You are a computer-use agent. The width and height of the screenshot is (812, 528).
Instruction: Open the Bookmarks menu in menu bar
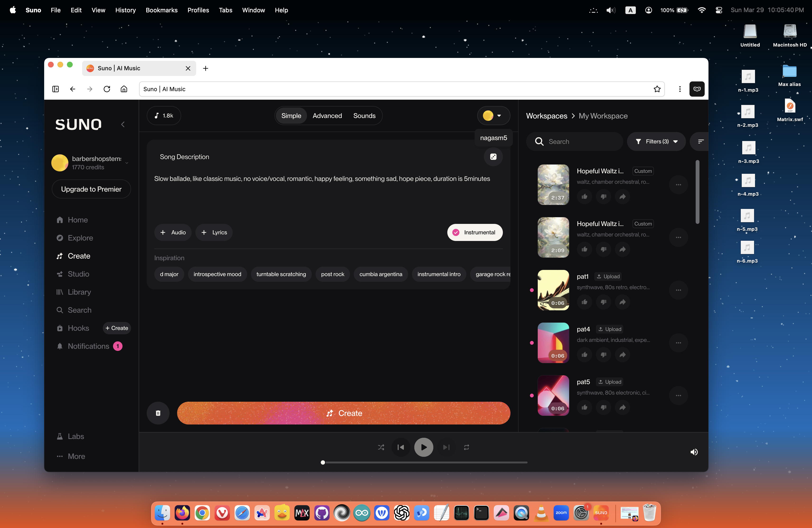click(x=161, y=10)
